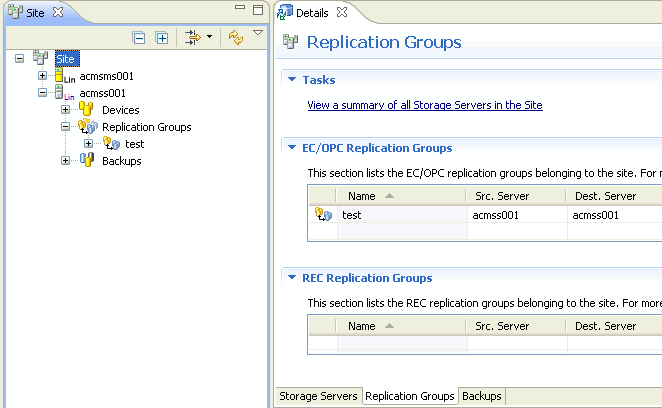Click the acmsms001 Linux server icon
The height and width of the screenshot is (408, 662).
tap(64, 76)
